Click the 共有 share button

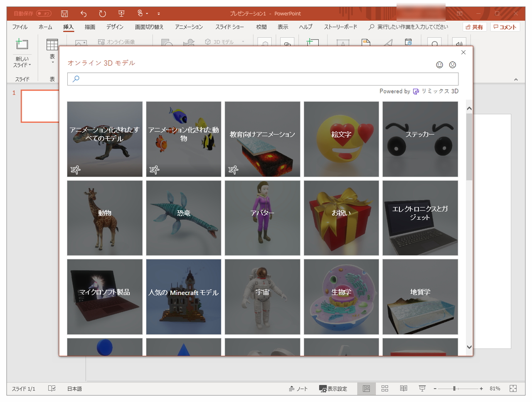(x=474, y=27)
